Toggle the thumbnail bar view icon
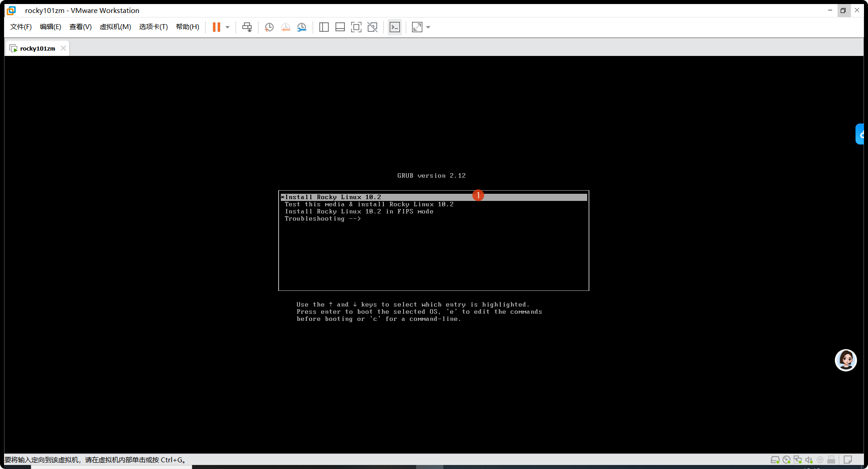 click(x=340, y=27)
